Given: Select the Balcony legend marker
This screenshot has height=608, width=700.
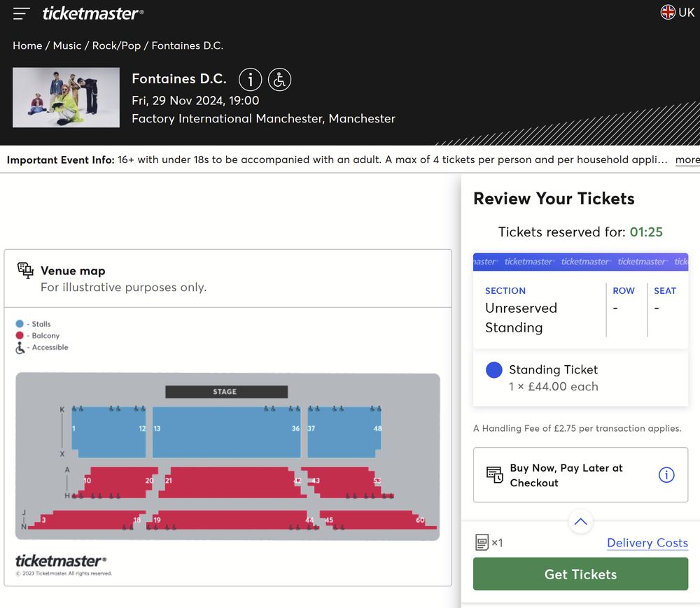Looking at the screenshot, I should [21, 335].
